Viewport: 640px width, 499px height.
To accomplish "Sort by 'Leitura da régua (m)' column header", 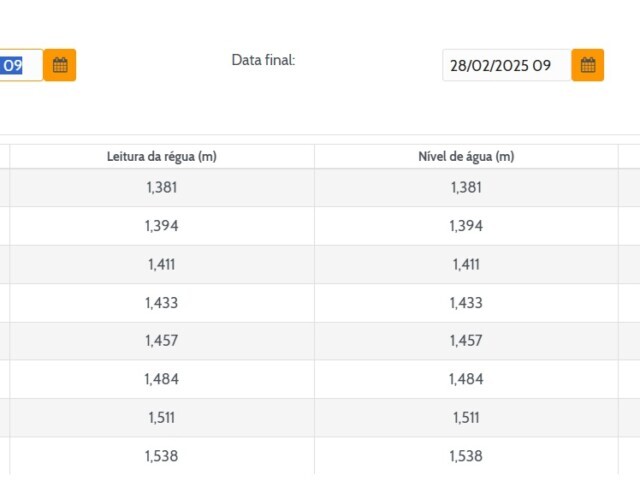I will [161, 157].
